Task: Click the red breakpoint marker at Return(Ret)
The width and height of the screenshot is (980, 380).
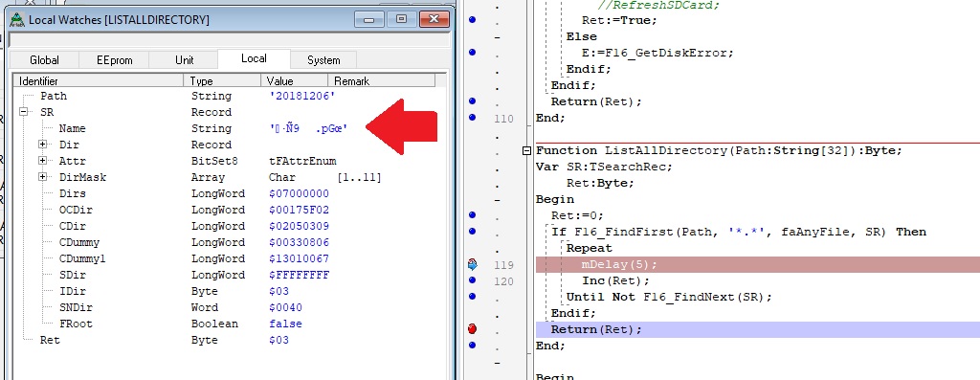Action: coord(473,328)
